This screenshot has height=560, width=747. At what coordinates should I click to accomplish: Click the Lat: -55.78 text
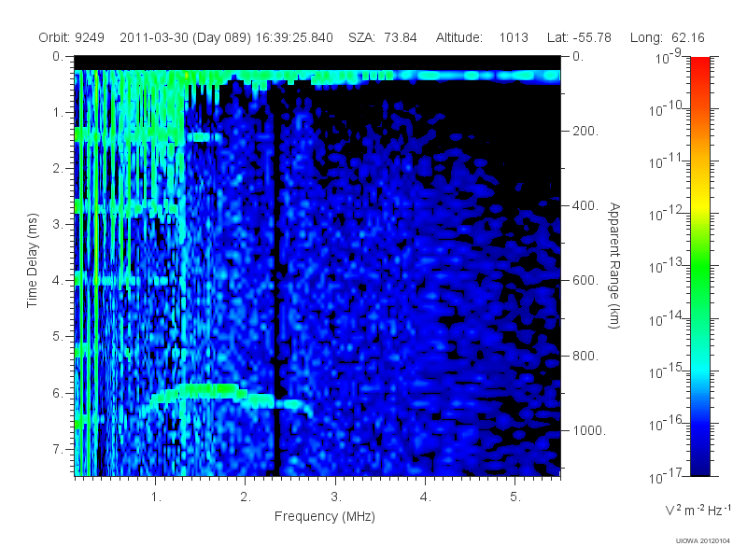579,37
